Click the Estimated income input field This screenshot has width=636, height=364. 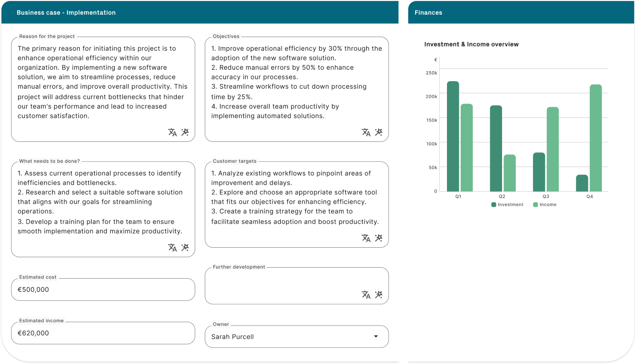[x=103, y=333]
